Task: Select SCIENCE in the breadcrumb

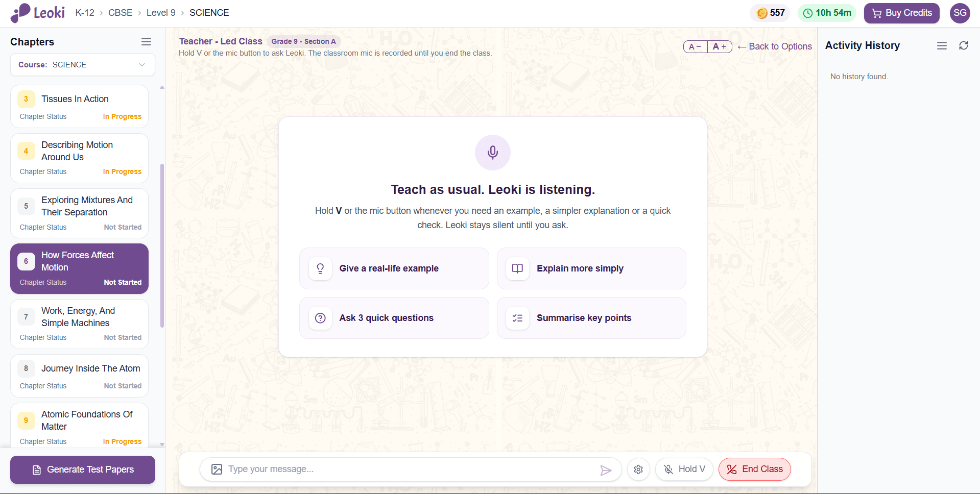Action: point(209,13)
